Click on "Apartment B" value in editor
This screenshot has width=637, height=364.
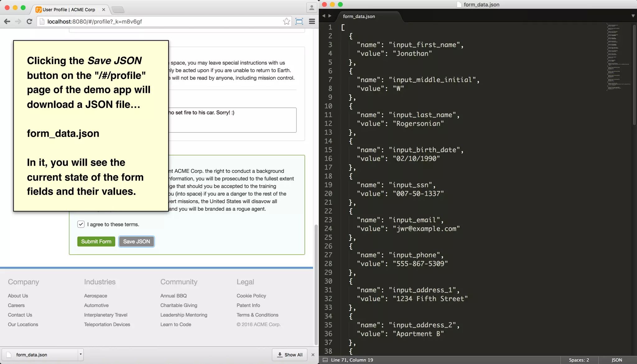coord(418,334)
